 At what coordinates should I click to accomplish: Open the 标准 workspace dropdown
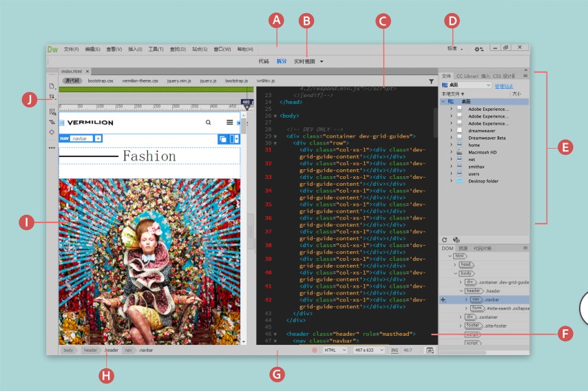[x=454, y=49]
